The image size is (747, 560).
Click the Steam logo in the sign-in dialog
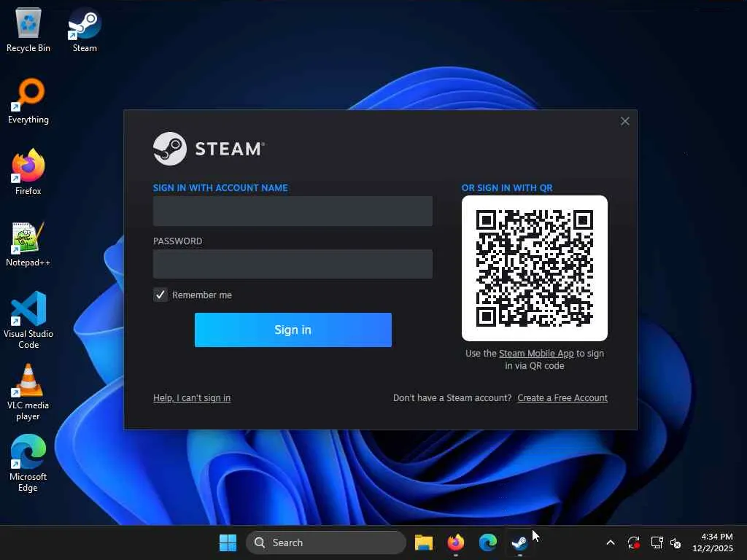(x=209, y=149)
